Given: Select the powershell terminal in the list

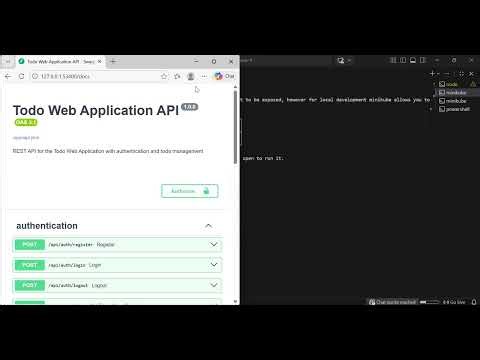Looking at the screenshot, I should (457, 109).
